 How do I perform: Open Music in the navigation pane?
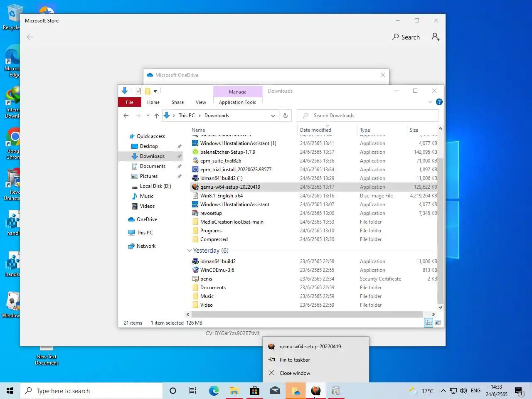tap(147, 196)
